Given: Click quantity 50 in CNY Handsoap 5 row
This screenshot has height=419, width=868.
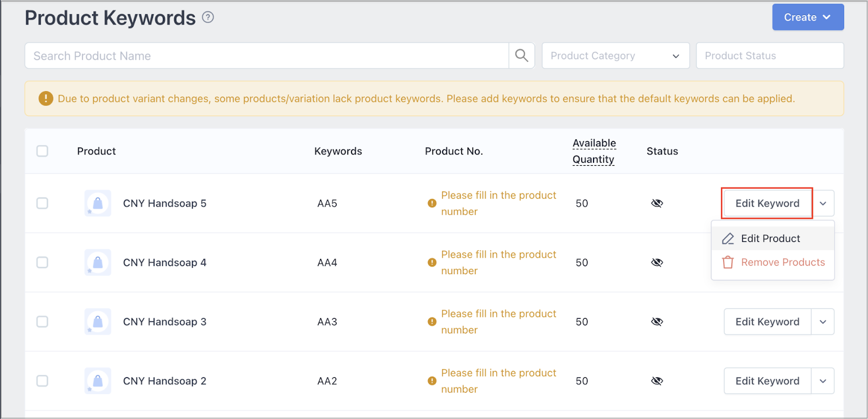Looking at the screenshot, I should (582, 203).
